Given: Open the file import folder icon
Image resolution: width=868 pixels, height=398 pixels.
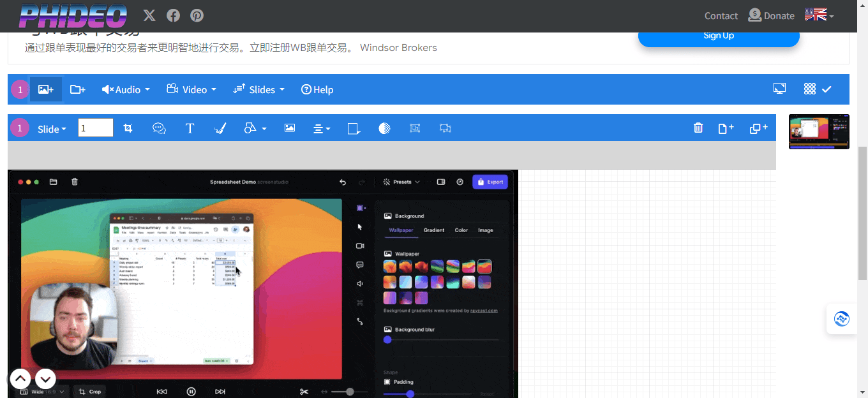Looking at the screenshot, I should point(77,89).
